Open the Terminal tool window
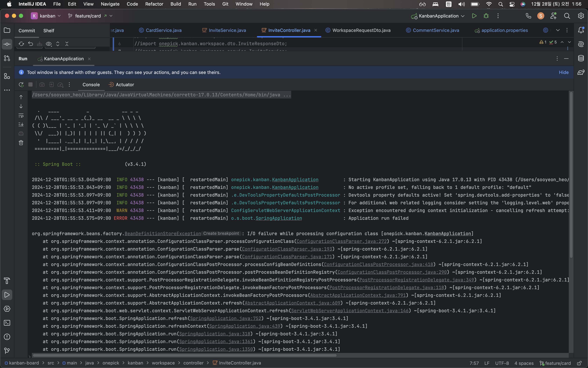The image size is (588, 368). (x=7, y=323)
